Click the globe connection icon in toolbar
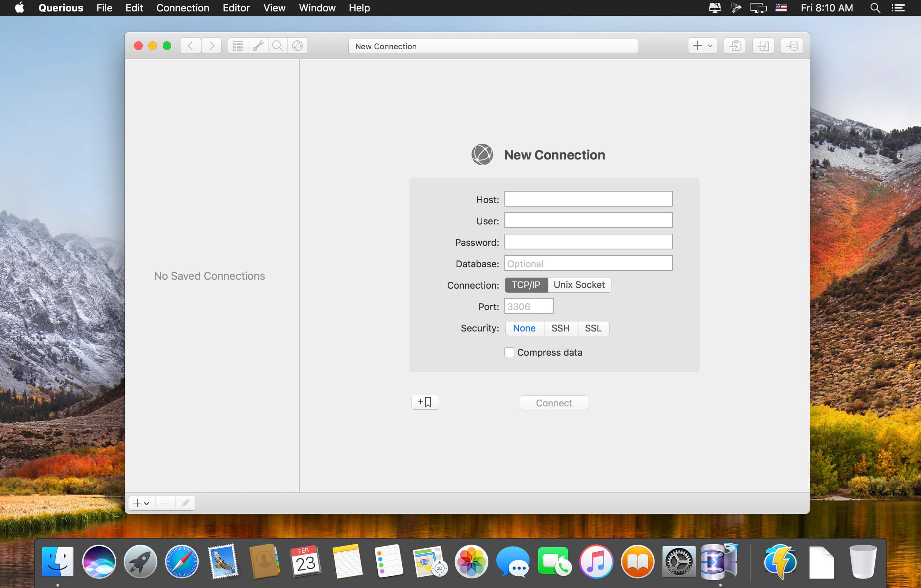This screenshot has height=588, width=921. 297,46
